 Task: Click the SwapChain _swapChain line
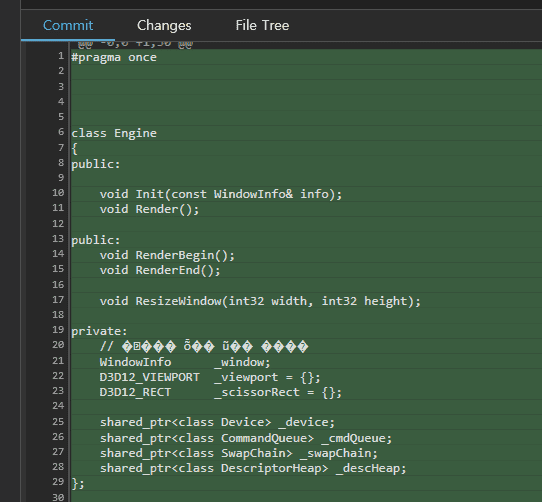239,453
